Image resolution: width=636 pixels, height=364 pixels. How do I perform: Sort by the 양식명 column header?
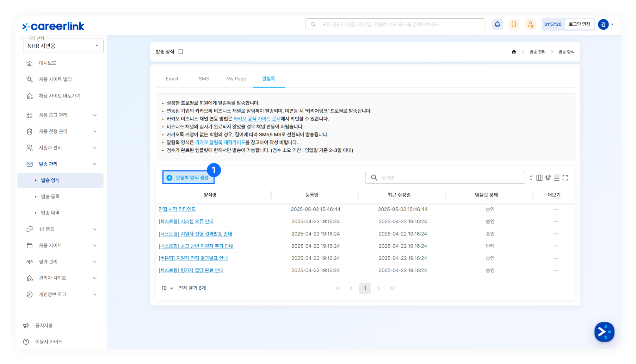coord(210,195)
